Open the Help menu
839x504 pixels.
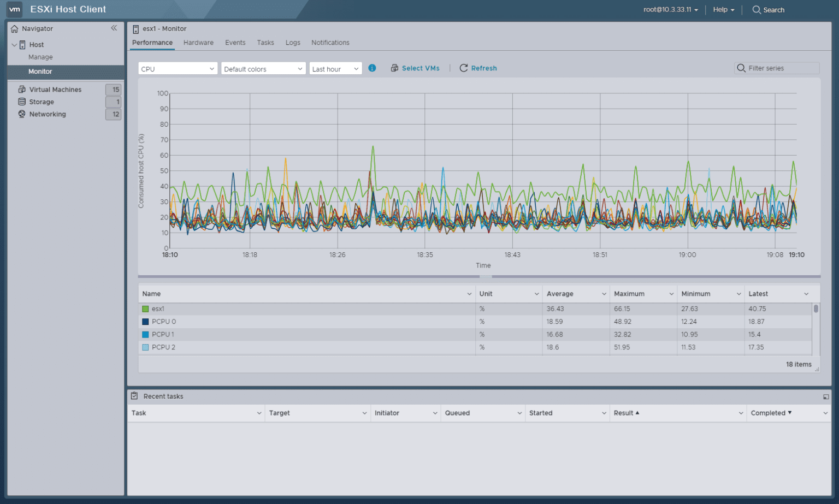[722, 9]
